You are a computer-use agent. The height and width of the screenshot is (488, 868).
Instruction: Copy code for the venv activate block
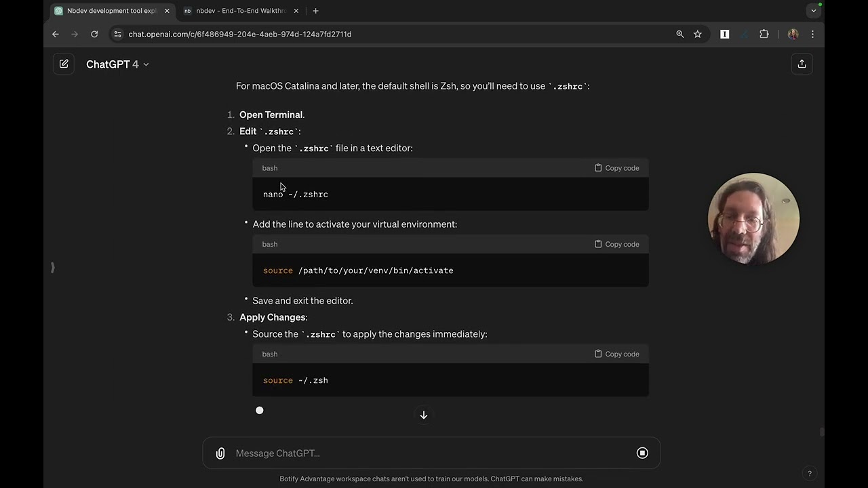pos(616,244)
